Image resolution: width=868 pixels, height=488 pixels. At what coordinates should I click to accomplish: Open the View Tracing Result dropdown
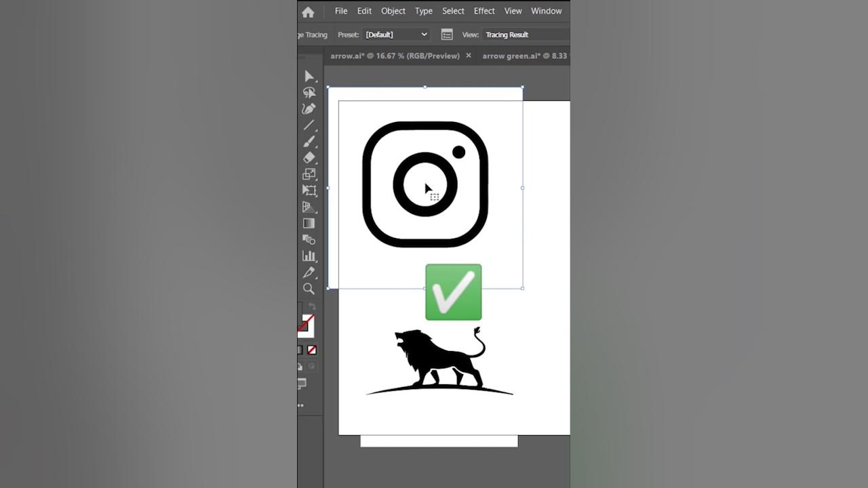[x=526, y=35]
